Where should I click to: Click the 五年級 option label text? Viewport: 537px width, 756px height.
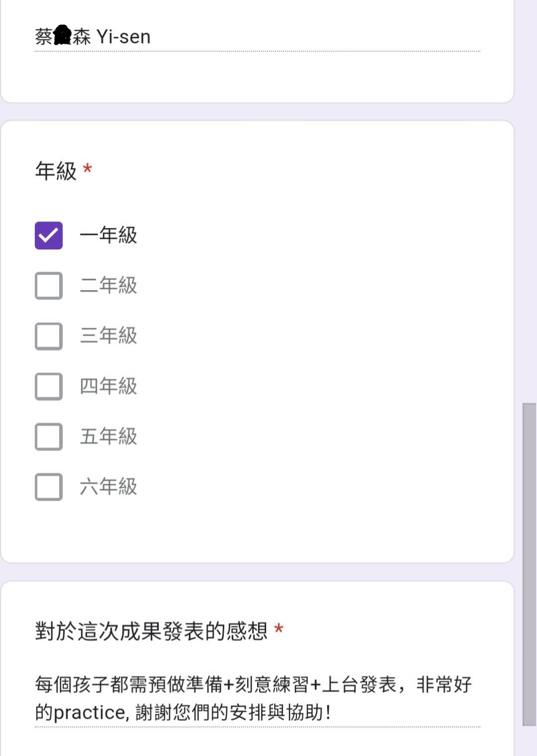108,436
